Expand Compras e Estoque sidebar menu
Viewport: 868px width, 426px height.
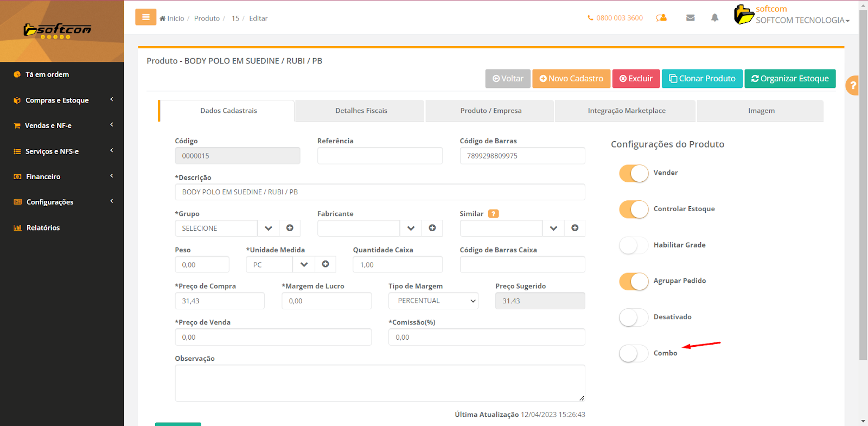pos(62,100)
